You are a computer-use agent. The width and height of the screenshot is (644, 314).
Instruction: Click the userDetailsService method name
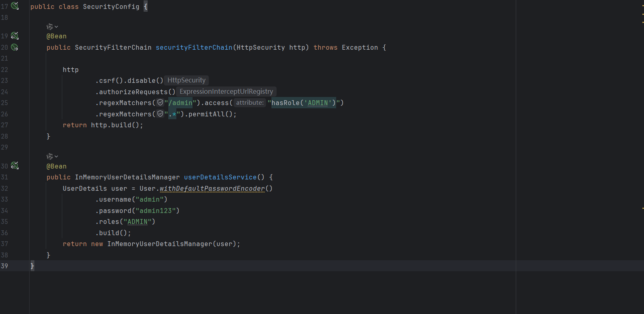pos(220,177)
